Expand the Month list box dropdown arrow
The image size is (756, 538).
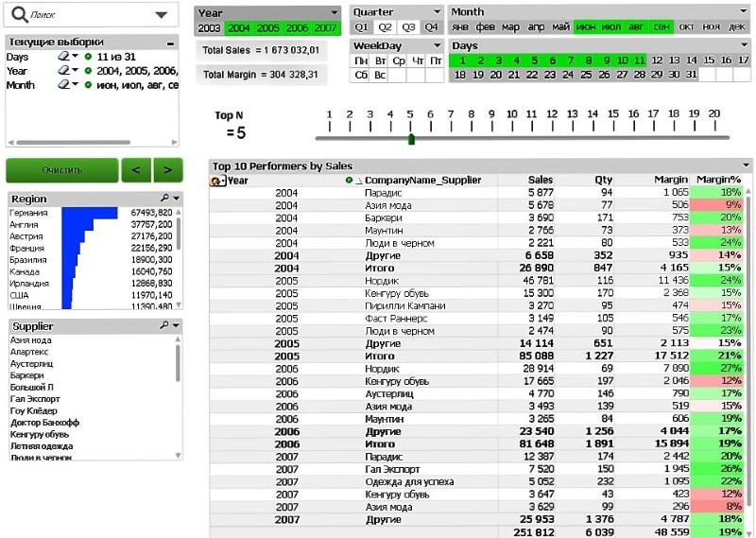747,12
